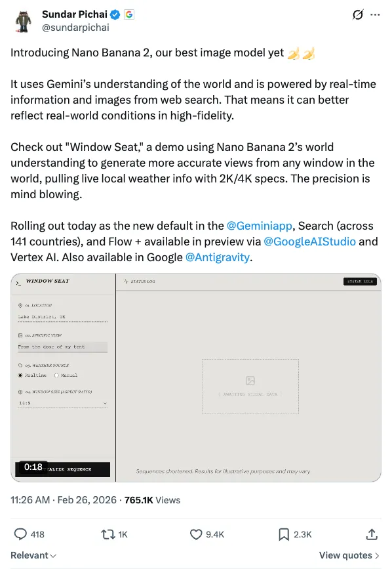Click the reply icon below the tweet
392x569 pixels.
tap(20, 534)
